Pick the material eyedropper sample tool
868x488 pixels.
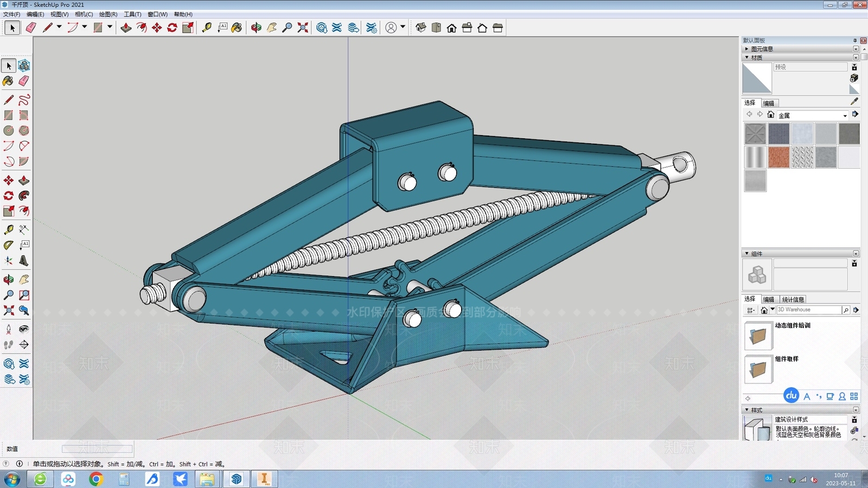coord(854,101)
